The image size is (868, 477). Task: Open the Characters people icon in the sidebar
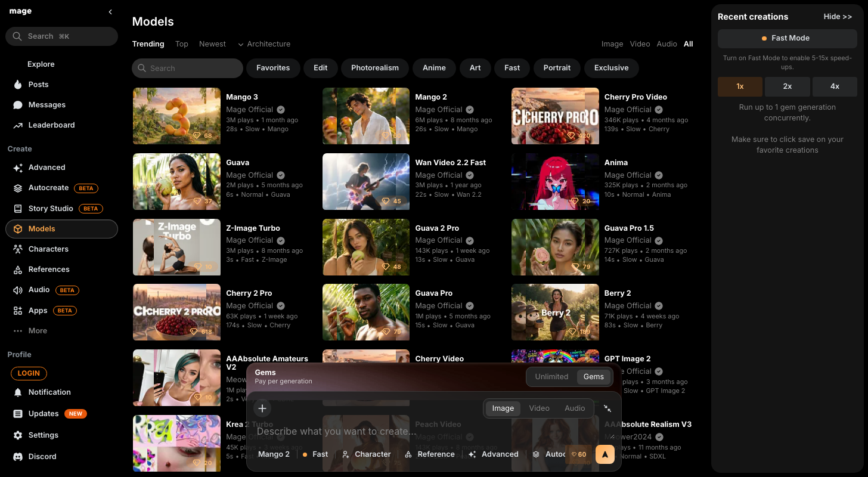(x=18, y=249)
